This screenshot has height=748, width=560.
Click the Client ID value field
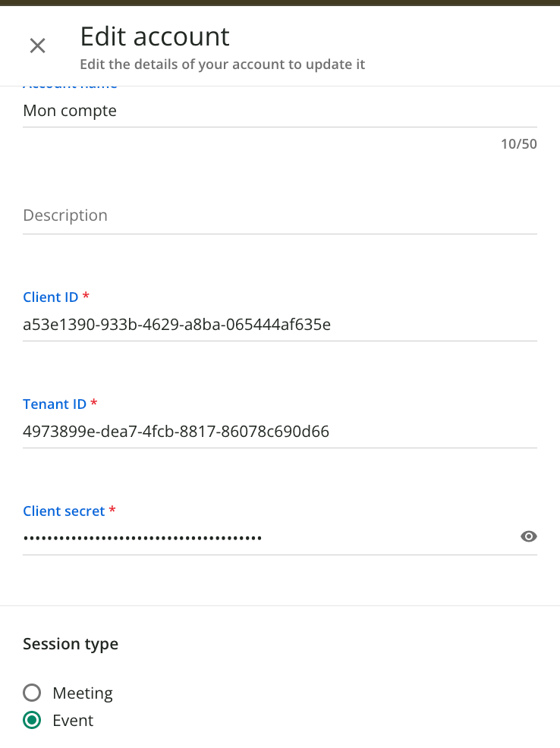[x=279, y=325]
